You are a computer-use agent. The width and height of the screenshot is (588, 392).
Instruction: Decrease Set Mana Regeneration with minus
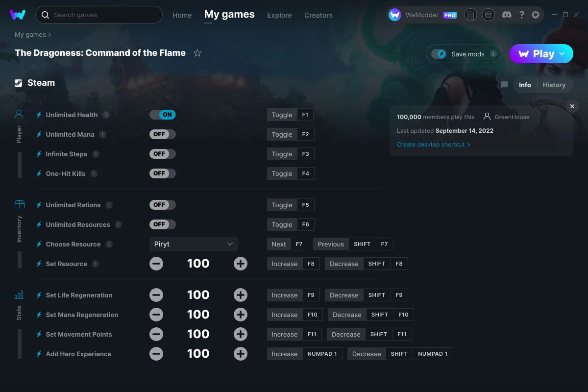tap(156, 315)
